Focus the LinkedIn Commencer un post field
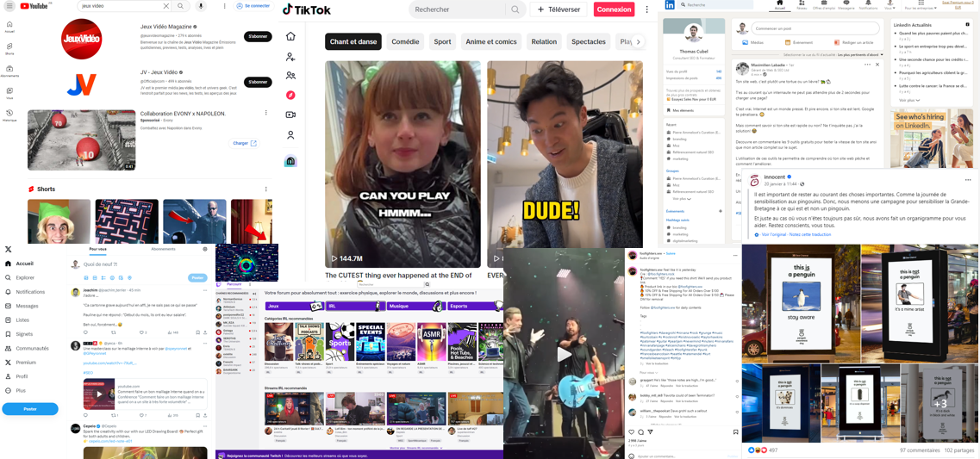Viewport: 980px width, 459px height. point(815,28)
